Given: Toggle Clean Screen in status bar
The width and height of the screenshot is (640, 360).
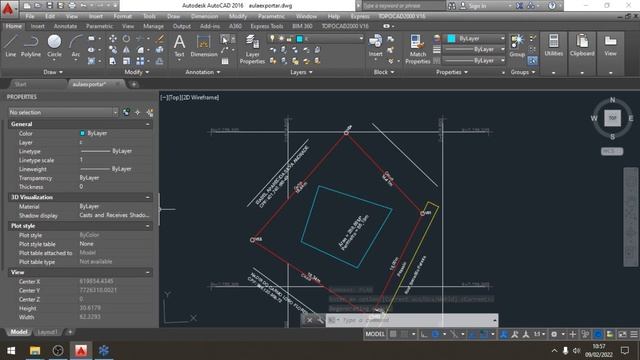Looking at the screenshot, I should point(622,334).
